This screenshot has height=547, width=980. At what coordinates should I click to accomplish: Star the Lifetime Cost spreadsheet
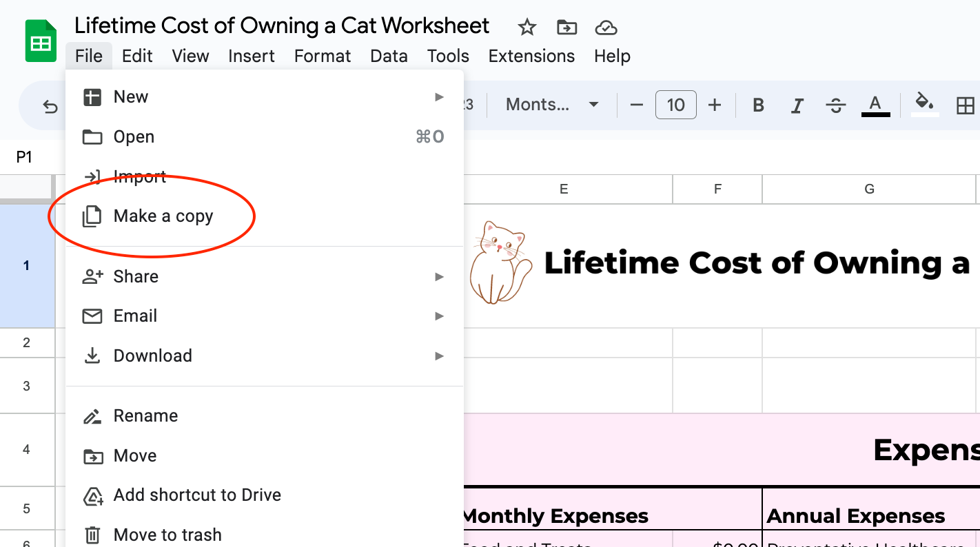527,28
